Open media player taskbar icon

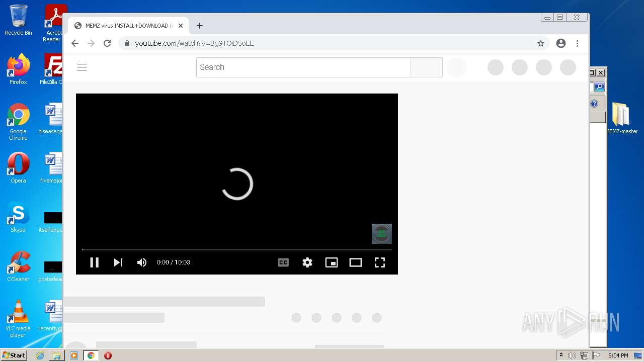click(x=74, y=355)
